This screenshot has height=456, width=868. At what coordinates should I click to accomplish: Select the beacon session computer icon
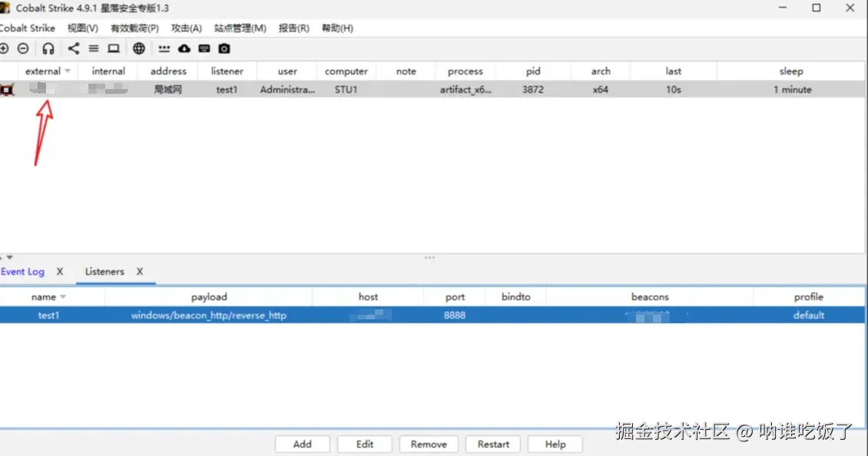pyautogui.click(x=7, y=90)
